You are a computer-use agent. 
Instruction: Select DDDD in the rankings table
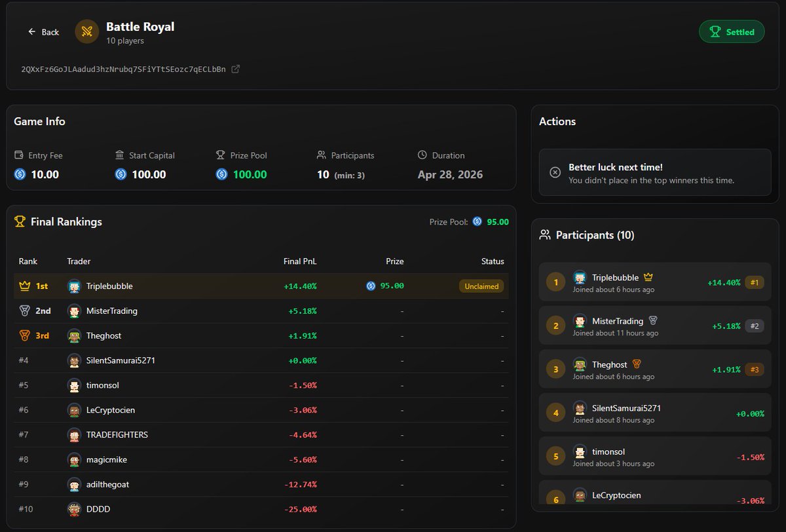coord(98,509)
